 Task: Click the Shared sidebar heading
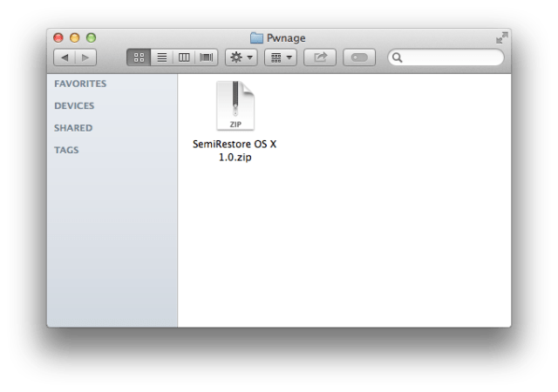coord(73,128)
